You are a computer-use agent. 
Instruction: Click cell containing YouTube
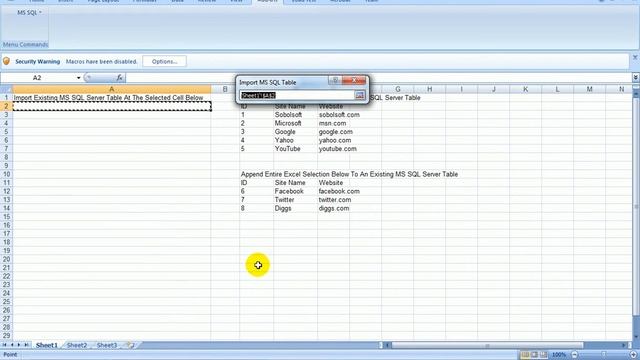[295, 149]
